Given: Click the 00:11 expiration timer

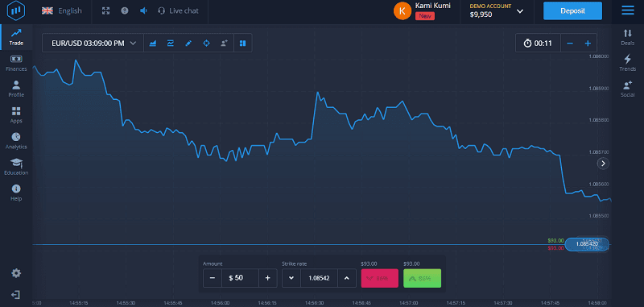Looking at the screenshot, I should (538, 44).
